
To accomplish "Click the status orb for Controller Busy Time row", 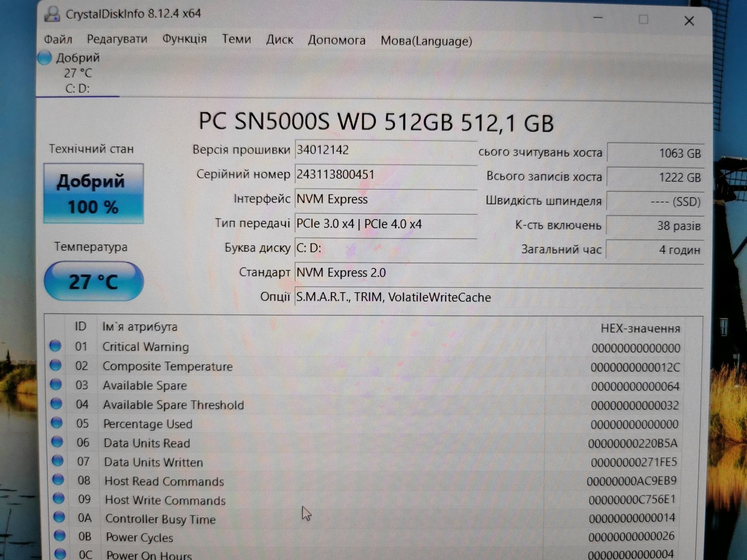I will click(x=59, y=517).
